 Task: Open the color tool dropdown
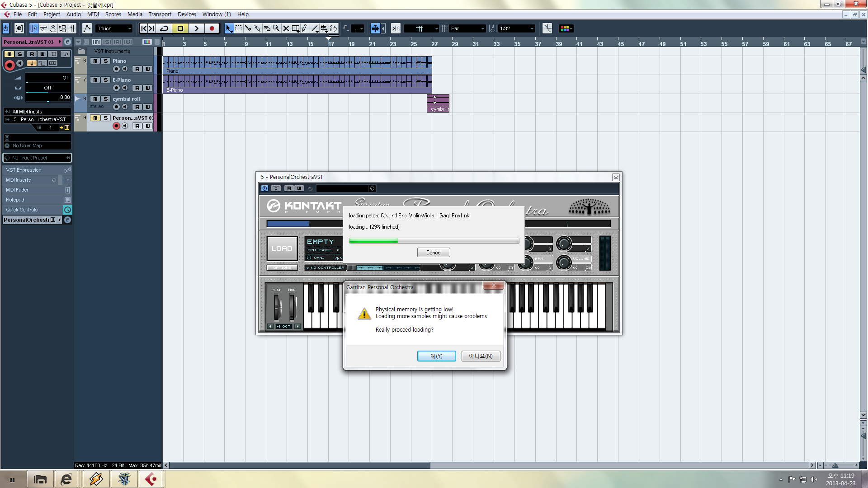point(566,28)
